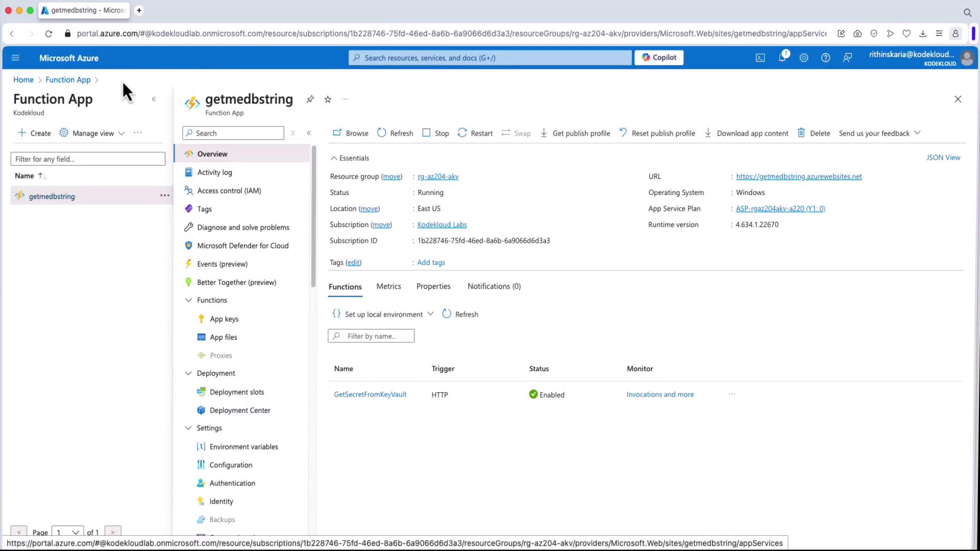This screenshot has width=980, height=551.
Task: Open Environment variables settings
Action: (243, 446)
